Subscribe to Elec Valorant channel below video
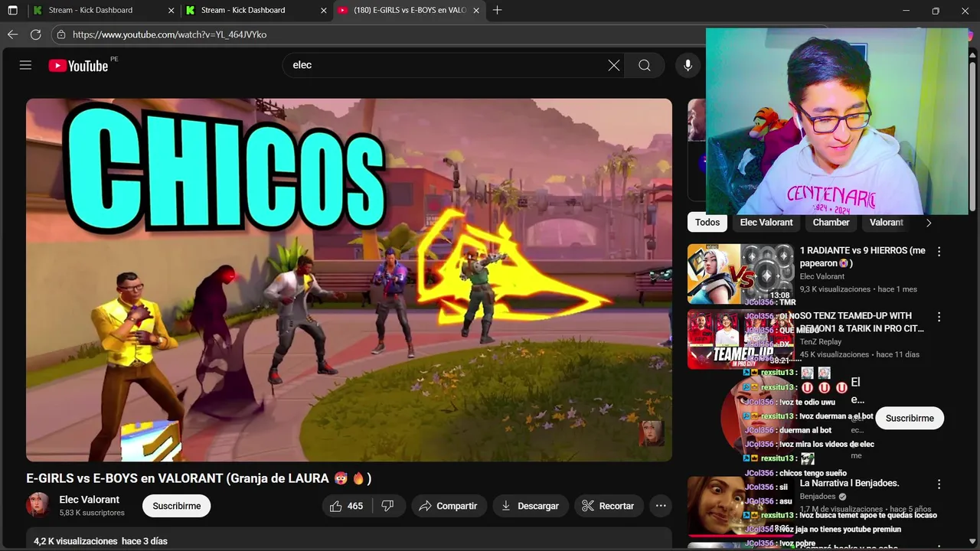The width and height of the screenshot is (980, 551). coord(176,506)
